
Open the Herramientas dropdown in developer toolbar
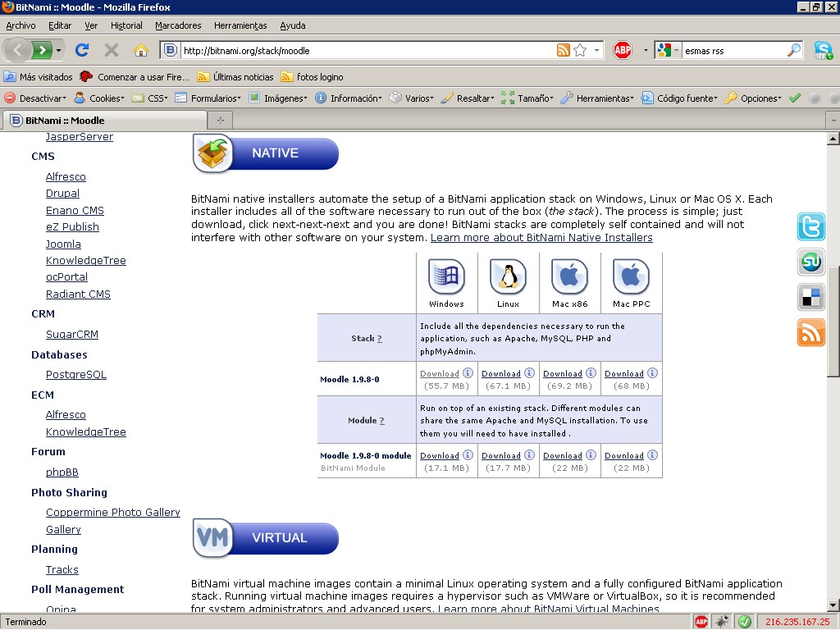click(x=597, y=98)
